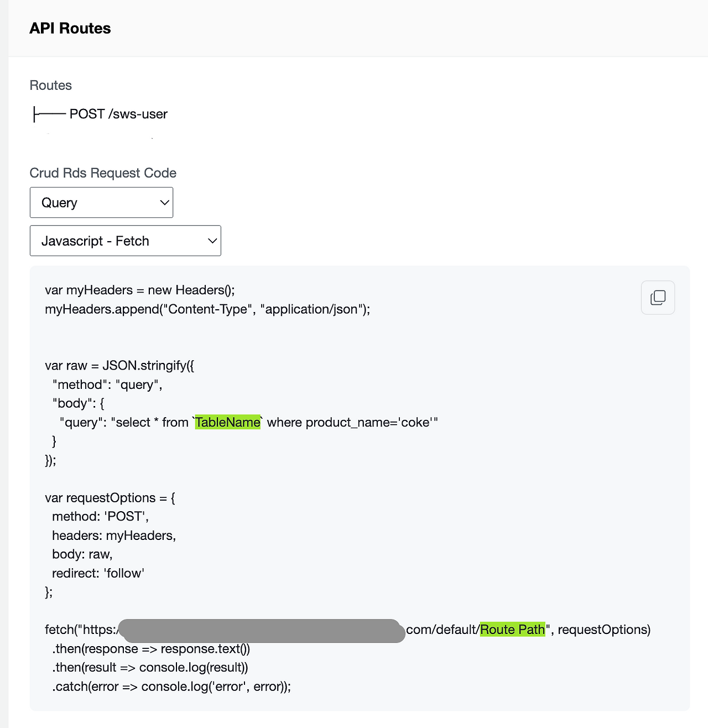Click the tree branch glyph before POST /sws-user
Viewport: 708px width, 728px height.
[x=49, y=115]
